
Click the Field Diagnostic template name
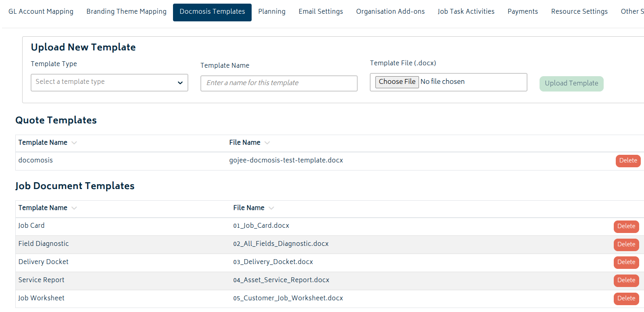coord(44,244)
